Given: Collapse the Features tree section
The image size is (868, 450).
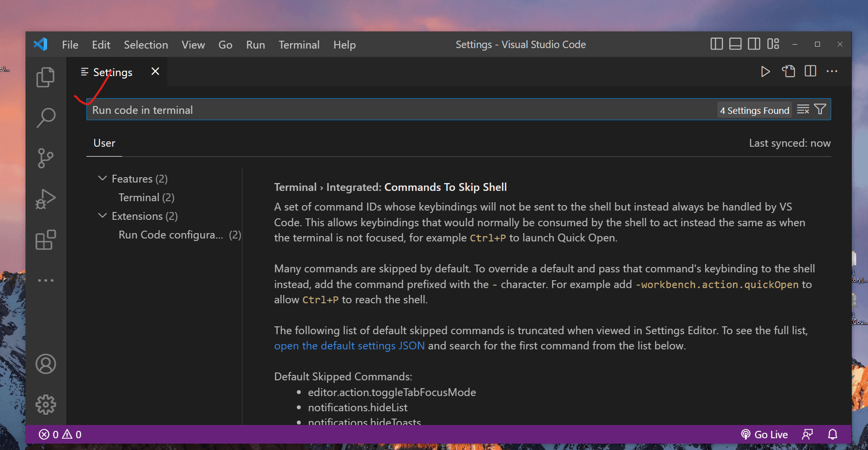Looking at the screenshot, I should 103,179.
